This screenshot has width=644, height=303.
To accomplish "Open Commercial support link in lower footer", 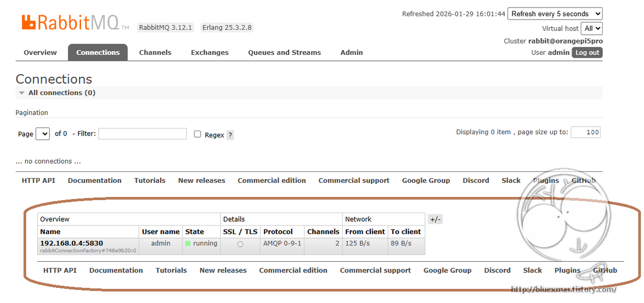I will (375, 270).
